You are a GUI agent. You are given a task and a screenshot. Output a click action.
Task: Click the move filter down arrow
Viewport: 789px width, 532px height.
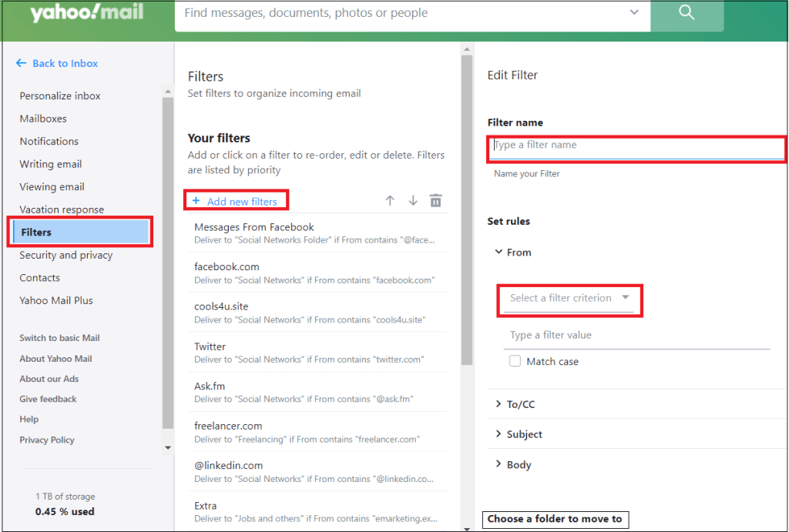(413, 201)
